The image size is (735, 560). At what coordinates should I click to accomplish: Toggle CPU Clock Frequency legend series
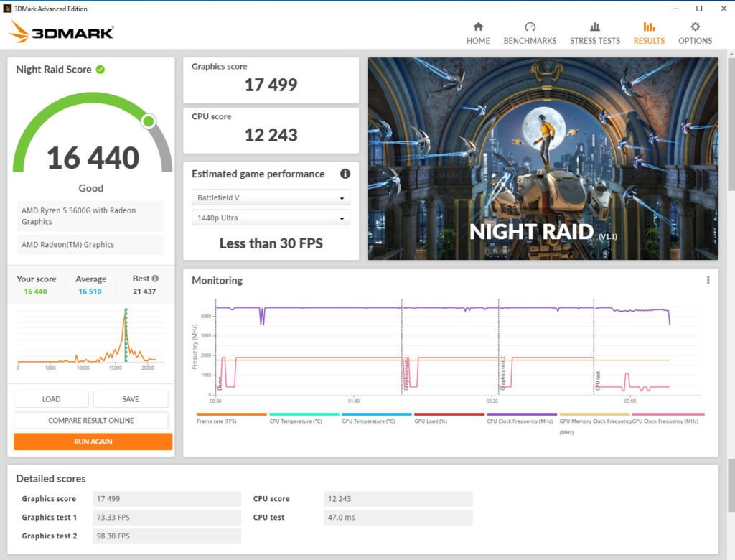click(x=521, y=421)
